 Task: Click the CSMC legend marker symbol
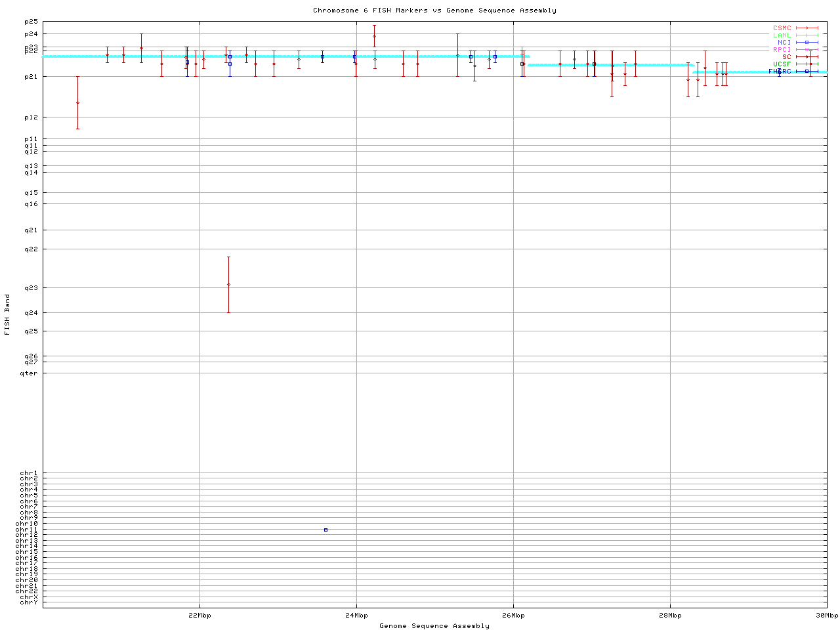click(x=807, y=28)
